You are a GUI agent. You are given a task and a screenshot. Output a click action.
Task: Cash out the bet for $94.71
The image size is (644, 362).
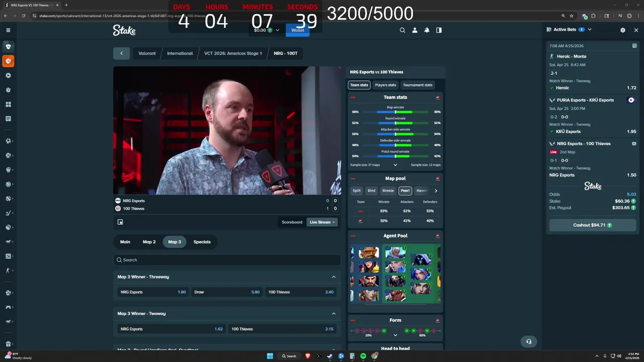[593, 225]
